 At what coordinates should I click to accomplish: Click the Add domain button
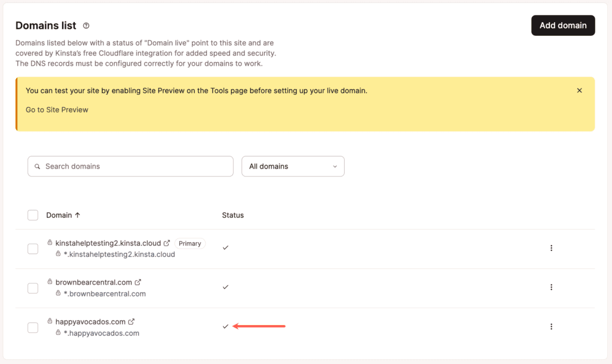click(563, 25)
